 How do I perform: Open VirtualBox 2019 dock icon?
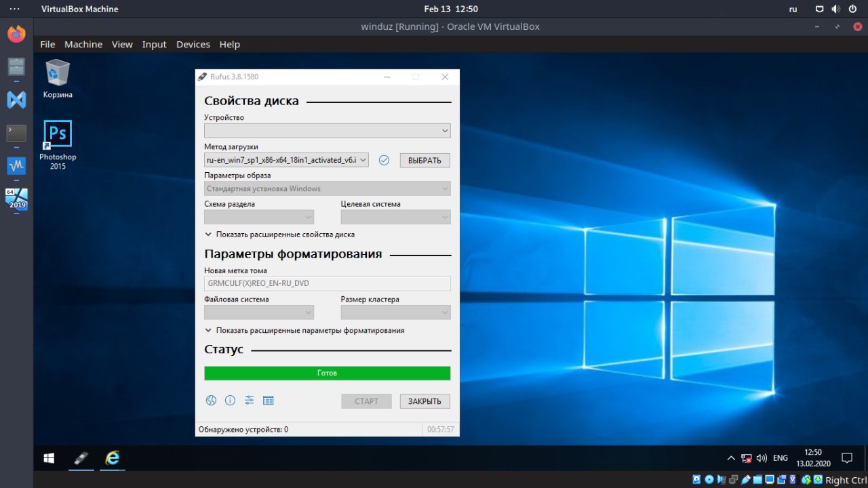point(16,199)
